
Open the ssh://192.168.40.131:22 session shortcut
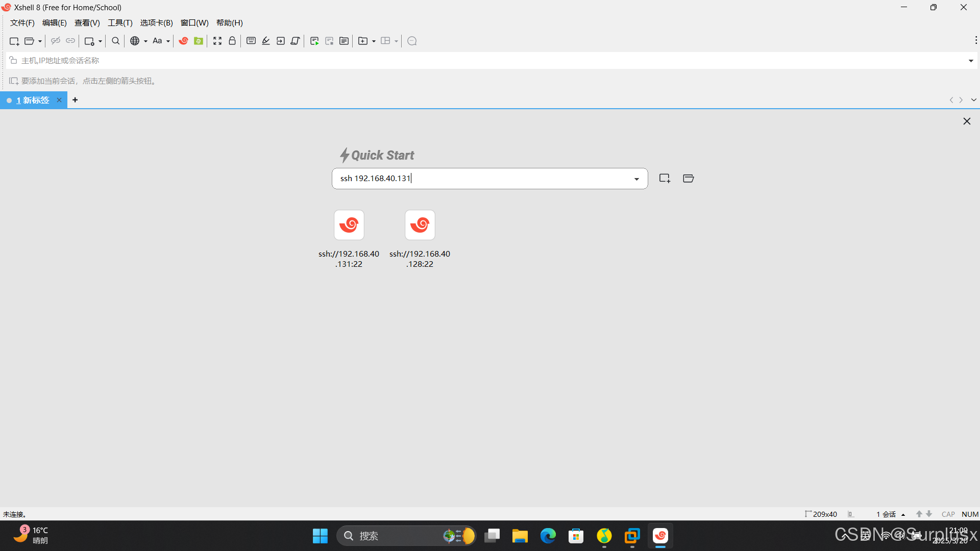(x=349, y=225)
